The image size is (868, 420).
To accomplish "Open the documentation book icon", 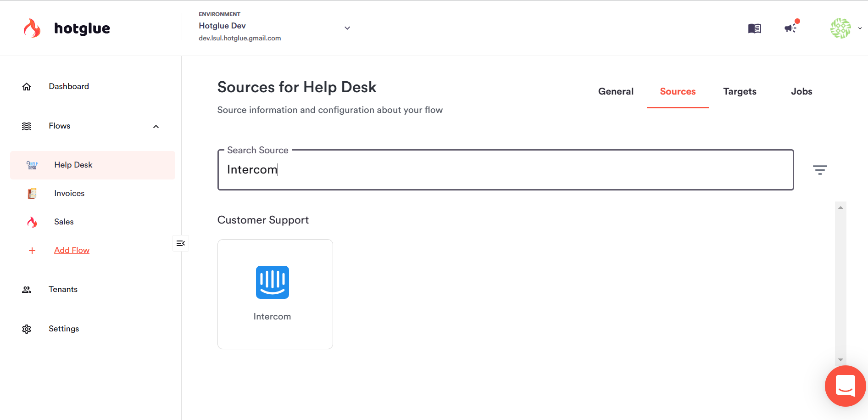I will 755,28.
